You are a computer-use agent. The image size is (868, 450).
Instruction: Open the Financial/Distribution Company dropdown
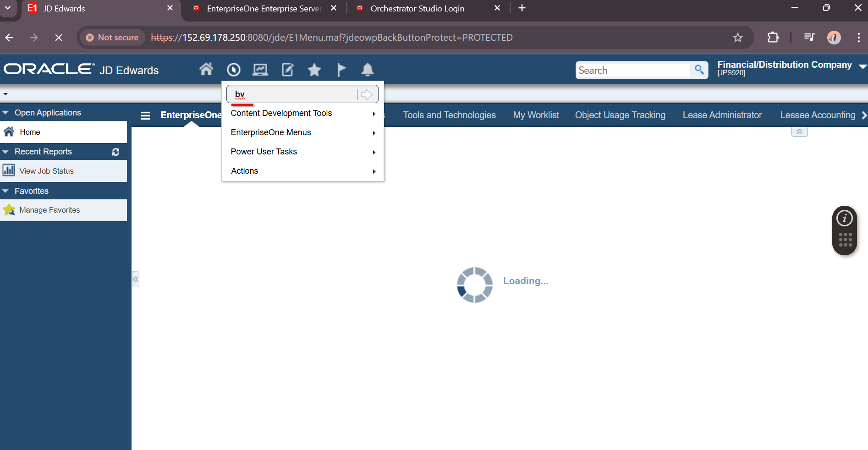click(862, 67)
